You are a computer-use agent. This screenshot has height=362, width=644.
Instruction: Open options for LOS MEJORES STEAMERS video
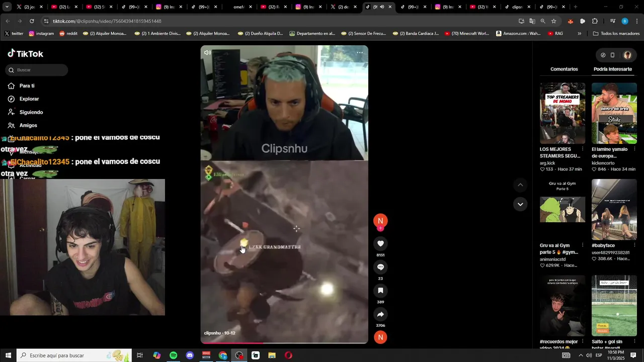point(583,149)
